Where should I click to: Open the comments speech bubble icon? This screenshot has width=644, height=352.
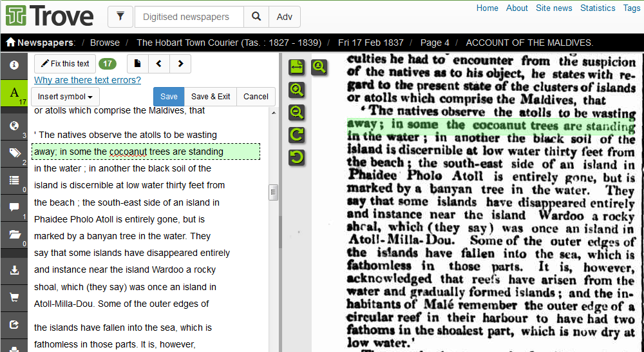pos(14,208)
